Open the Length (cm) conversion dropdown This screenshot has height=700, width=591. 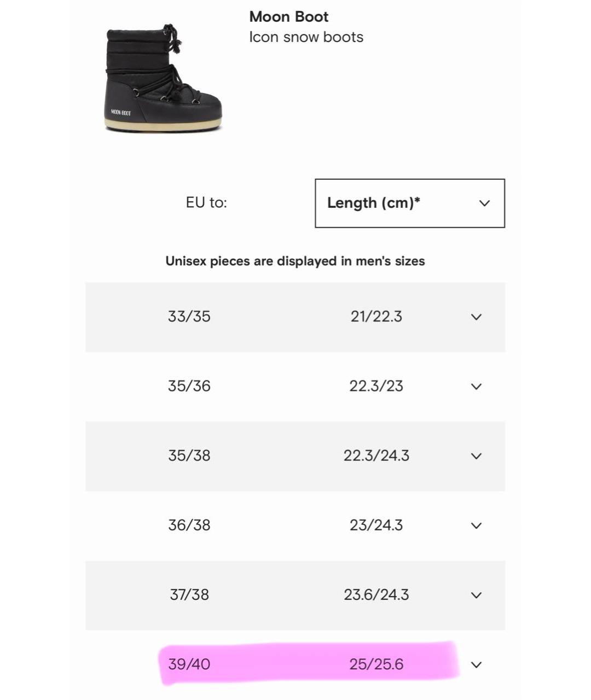click(x=409, y=203)
